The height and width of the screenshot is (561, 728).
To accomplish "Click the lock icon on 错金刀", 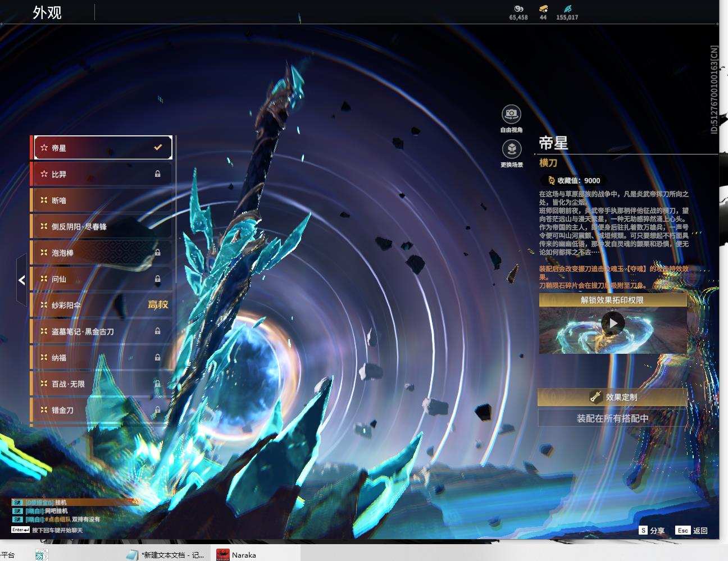I will pyautogui.click(x=158, y=410).
